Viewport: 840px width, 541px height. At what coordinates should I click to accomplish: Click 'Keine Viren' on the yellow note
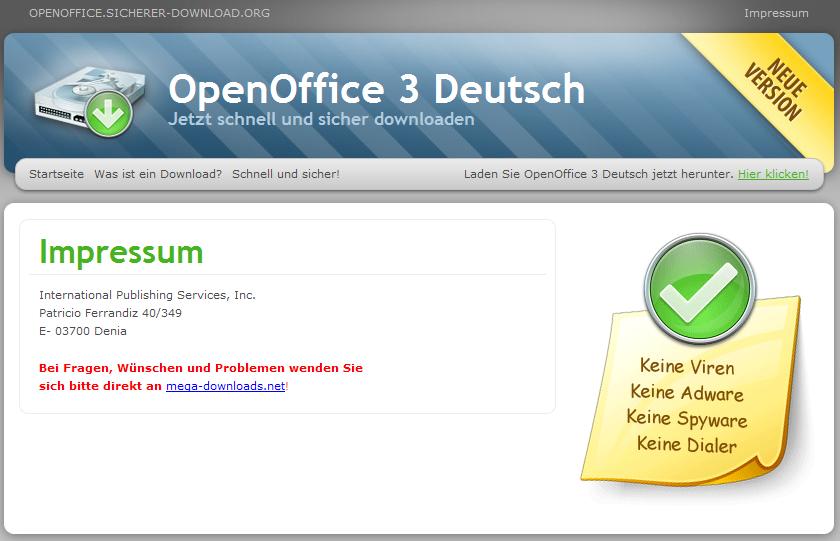pyautogui.click(x=687, y=366)
